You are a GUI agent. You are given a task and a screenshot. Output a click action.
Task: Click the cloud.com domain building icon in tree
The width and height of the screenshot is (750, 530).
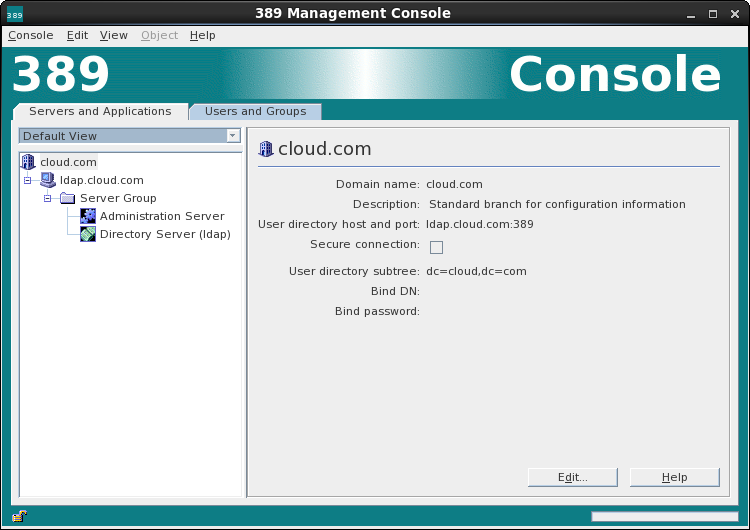28,162
